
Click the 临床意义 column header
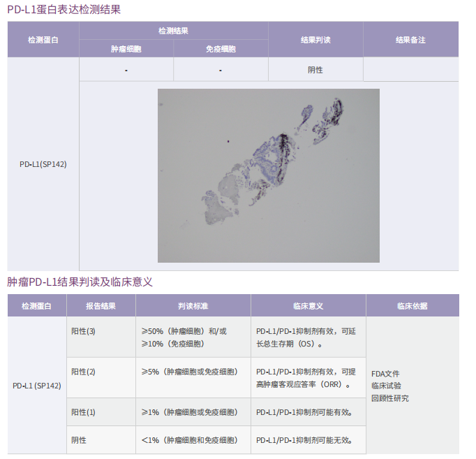(308, 306)
